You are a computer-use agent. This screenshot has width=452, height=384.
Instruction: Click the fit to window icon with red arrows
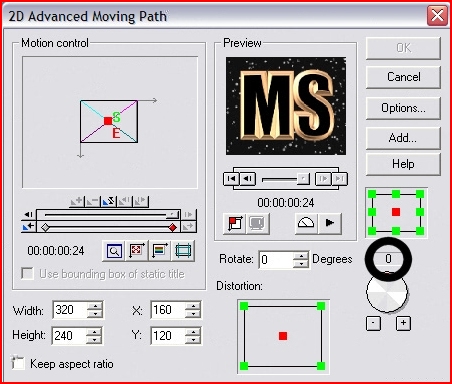tap(137, 251)
